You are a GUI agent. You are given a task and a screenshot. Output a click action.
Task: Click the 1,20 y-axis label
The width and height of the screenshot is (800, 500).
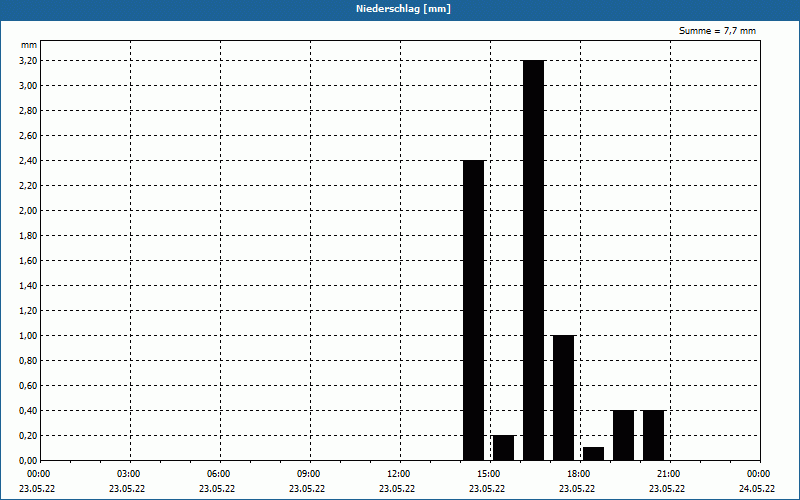click(x=28, y=311)
